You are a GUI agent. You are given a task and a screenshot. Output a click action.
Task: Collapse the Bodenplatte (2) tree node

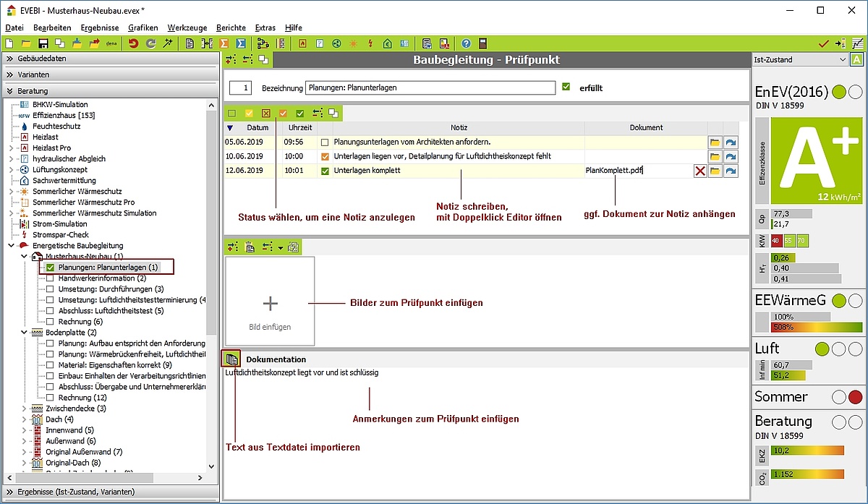[25, 332]
